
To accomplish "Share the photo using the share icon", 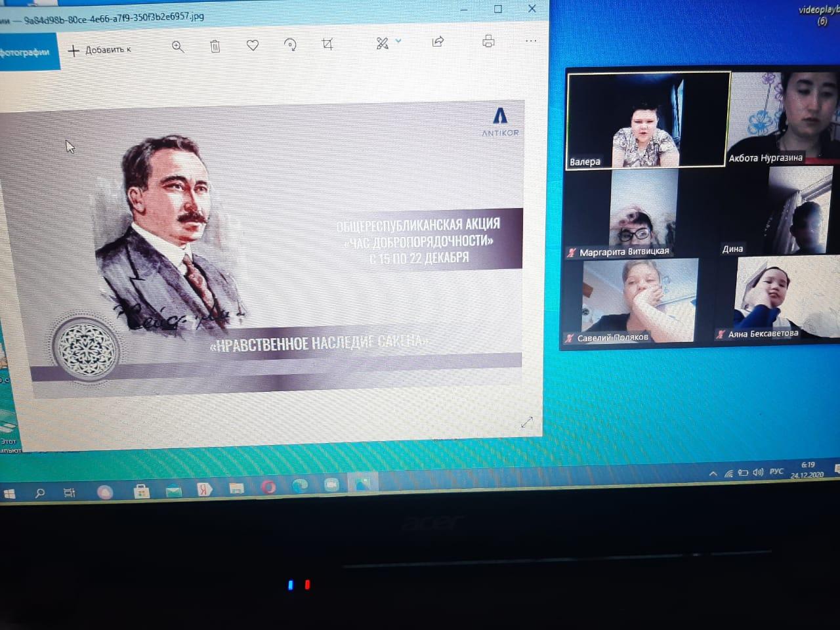I will click(x=438, y=41).
